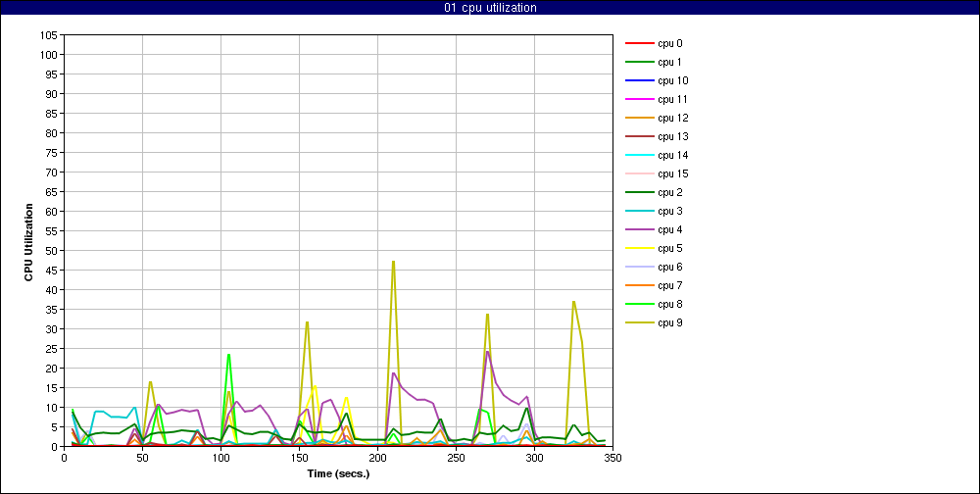Image resolution: width=980 pixels, height=494 pixels.
Task: Select the cpu 12 legend entry
Action: 657,119
